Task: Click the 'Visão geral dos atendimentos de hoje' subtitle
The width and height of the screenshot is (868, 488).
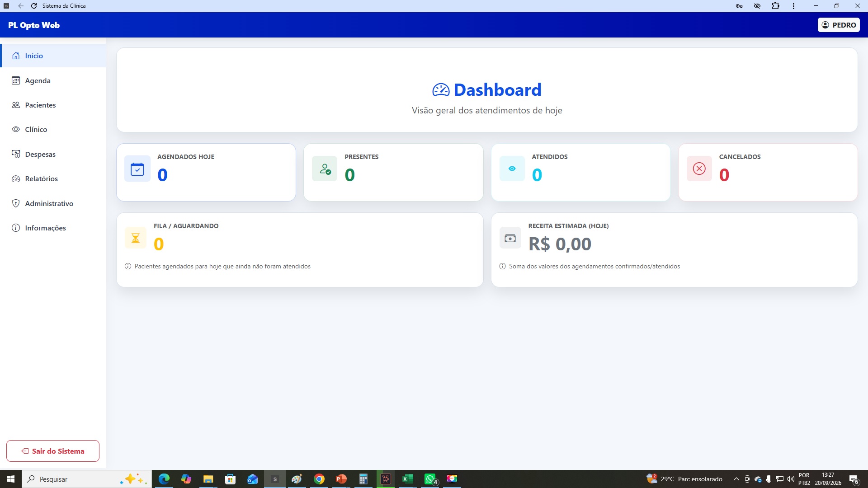Action: (487, 110)
